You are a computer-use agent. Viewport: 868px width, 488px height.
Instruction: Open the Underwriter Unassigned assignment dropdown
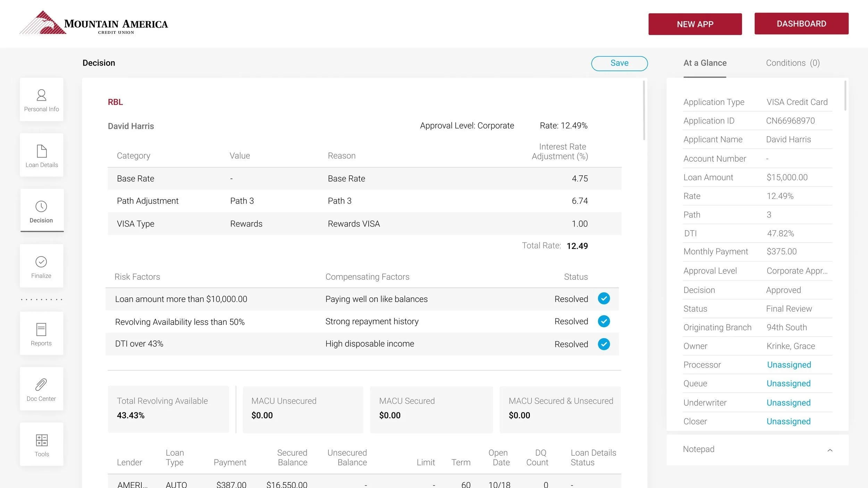[x=788, y=403]
